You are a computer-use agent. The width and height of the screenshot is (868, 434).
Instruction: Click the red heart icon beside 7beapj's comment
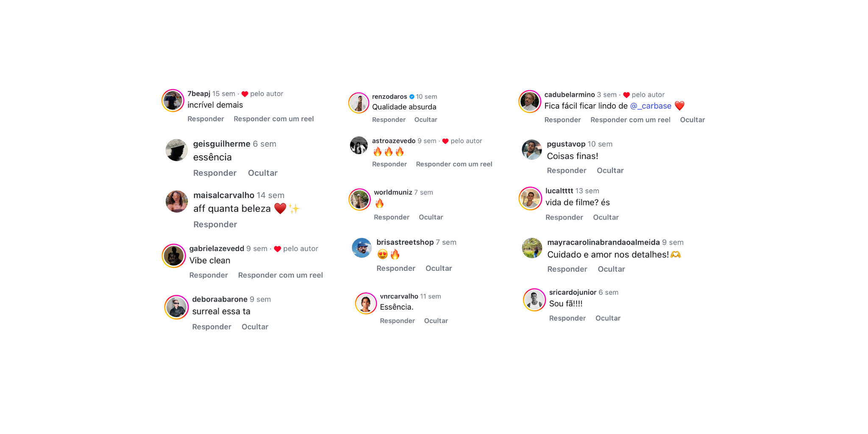[245, 94]
